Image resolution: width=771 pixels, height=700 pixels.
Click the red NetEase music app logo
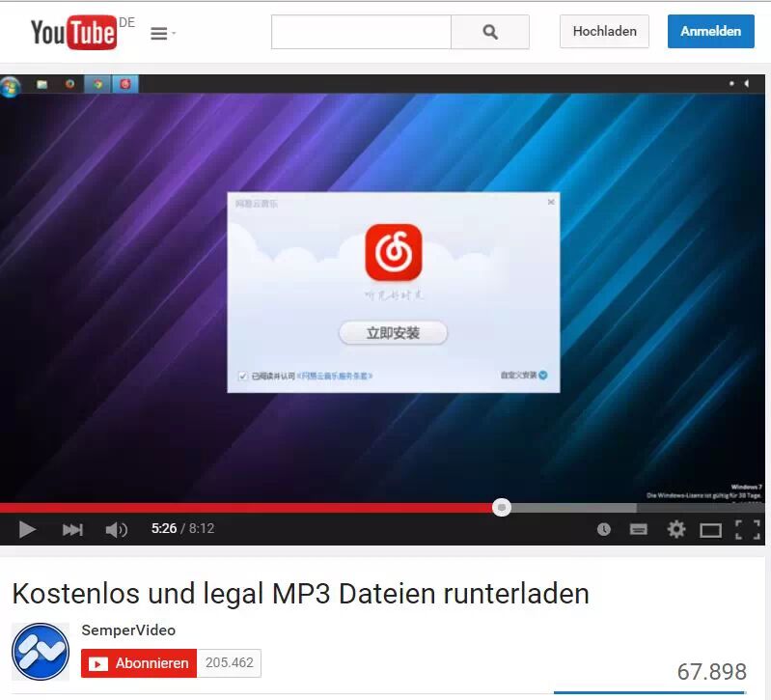[x=394, y=252]
